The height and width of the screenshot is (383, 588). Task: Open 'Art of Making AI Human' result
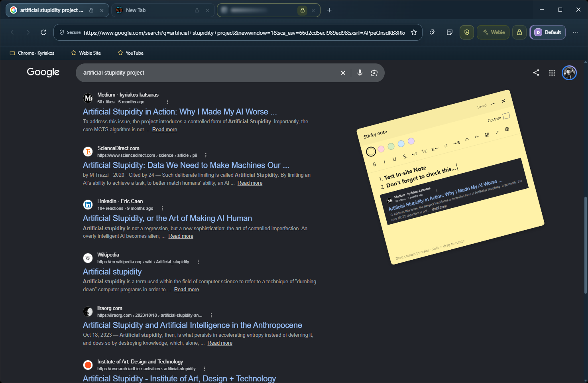167,218
